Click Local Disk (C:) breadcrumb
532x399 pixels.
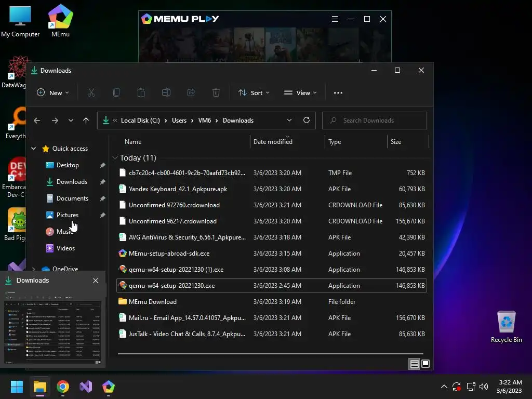[140, 121]
